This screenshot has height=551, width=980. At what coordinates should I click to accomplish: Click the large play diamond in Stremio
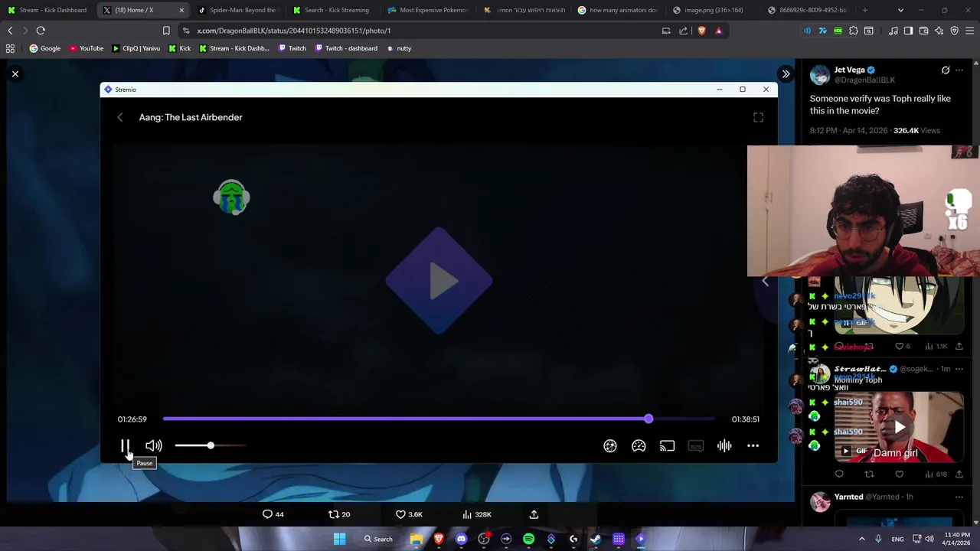click(x=439, y=281)
